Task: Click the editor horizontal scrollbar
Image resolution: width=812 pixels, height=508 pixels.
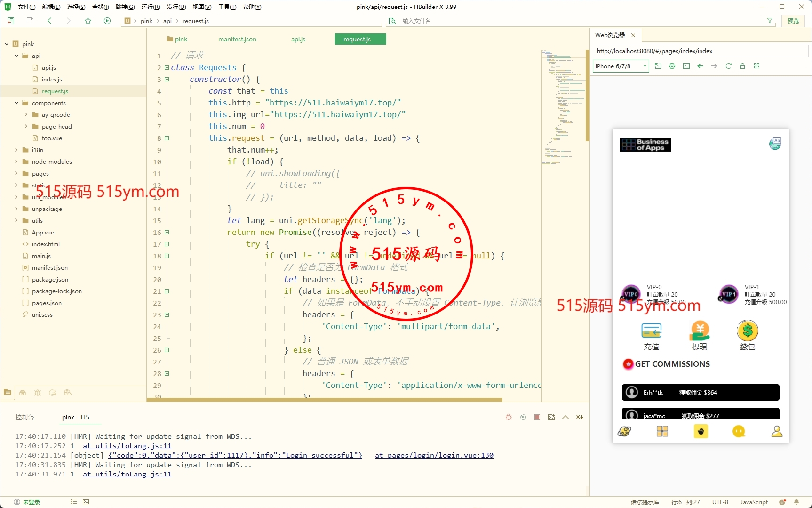Action: (x=325, y=400)
